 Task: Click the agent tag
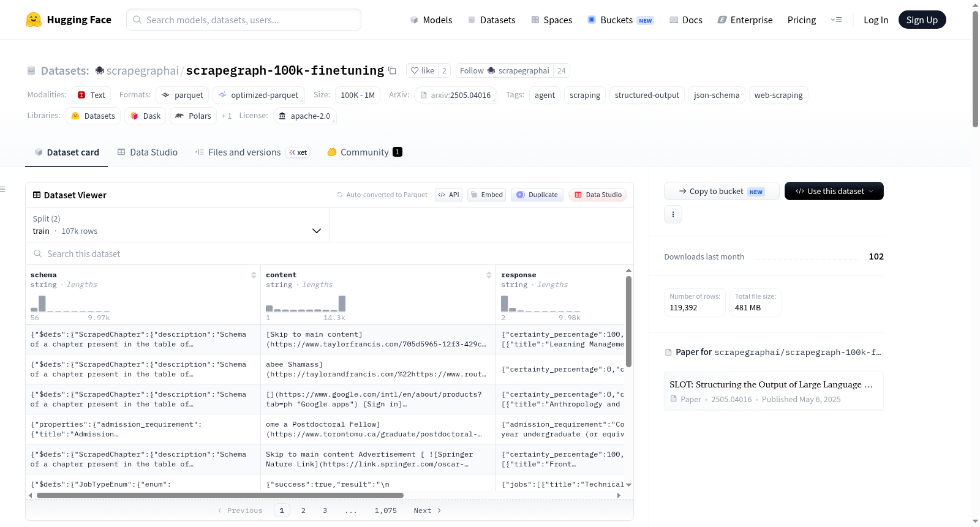tap(545, 95)
